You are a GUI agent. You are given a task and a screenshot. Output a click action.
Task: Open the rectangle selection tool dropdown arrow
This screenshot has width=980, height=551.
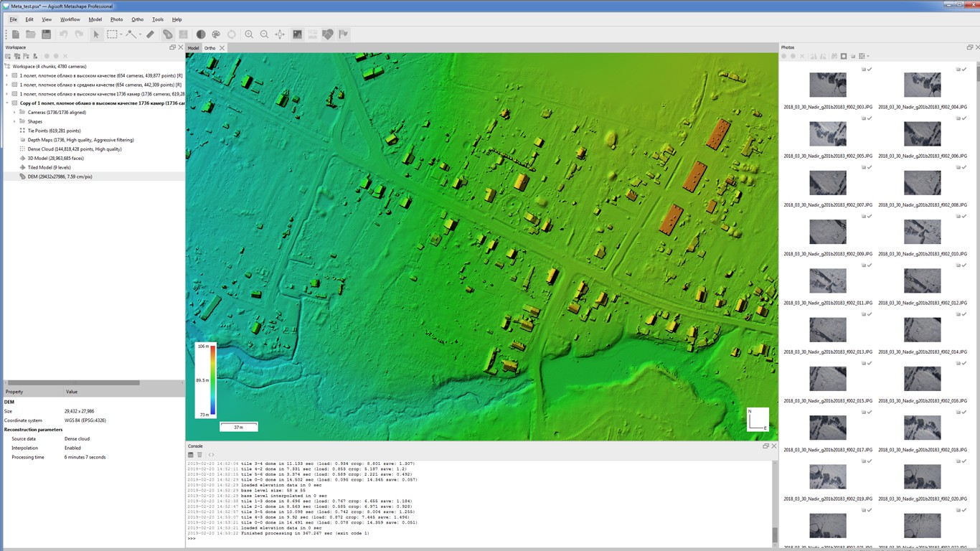pos(121,34)
